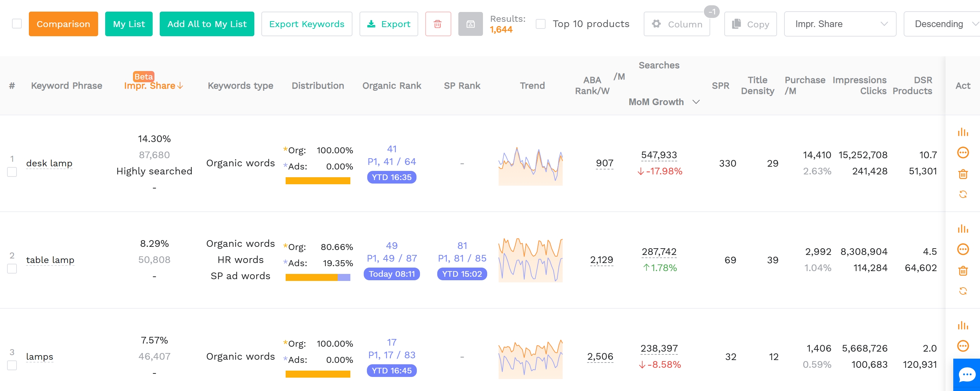Click the red trash delete toolbar button
This screenshot has width=980, height=391.
[438, 24]
